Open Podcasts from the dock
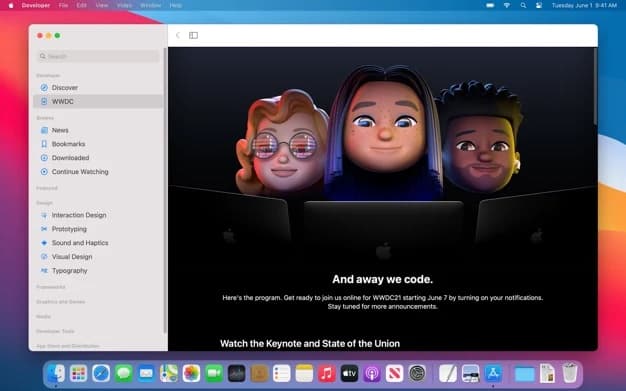The image size is (626, 391). point(372,374)
